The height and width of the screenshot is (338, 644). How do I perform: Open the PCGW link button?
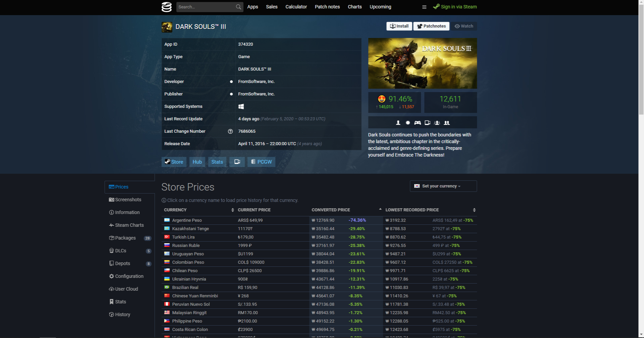[x=261, y=162]
